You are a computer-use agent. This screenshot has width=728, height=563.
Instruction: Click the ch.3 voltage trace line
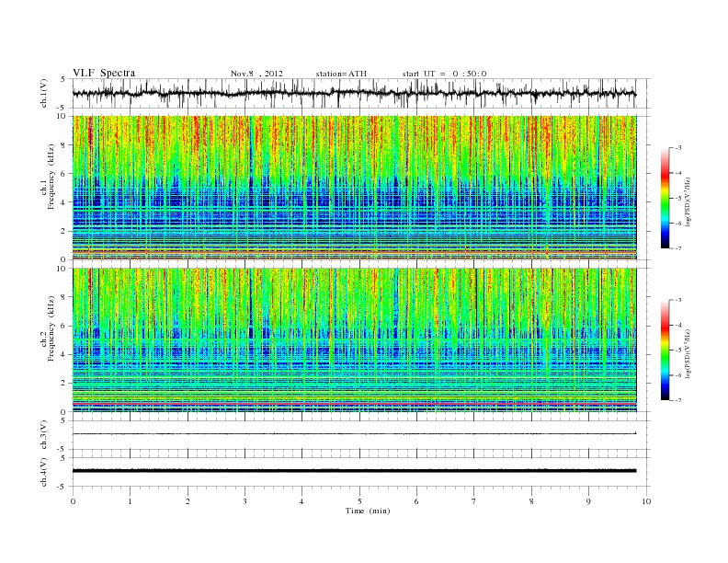click(354, 434)
